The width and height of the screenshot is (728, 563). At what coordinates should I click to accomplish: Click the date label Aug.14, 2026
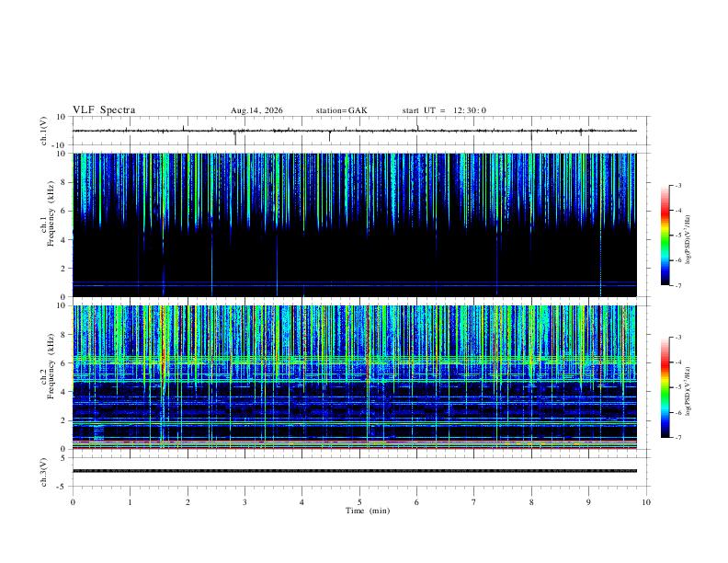coord(256,110)
